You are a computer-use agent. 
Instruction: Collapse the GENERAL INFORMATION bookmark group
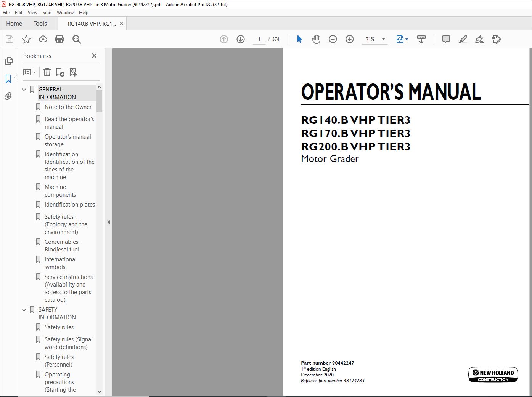point(24,90)
